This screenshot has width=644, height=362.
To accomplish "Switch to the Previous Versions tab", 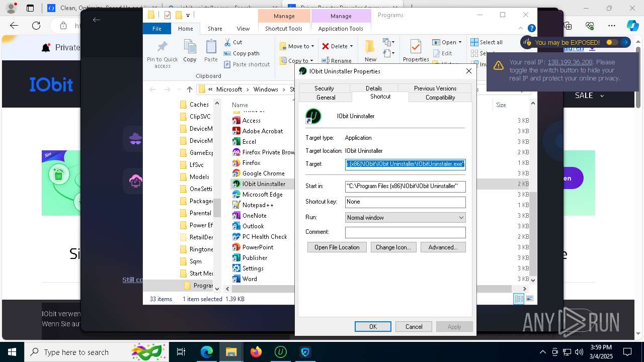I will click(435, 88).
